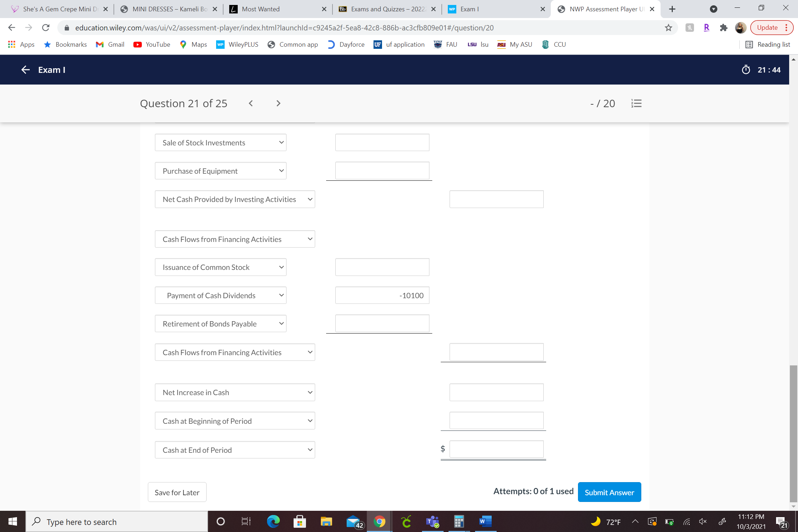Screen dimensions: 798x532
Task: Open the Payment of Cash Dividends dropdown
Action: pos(220,295)
